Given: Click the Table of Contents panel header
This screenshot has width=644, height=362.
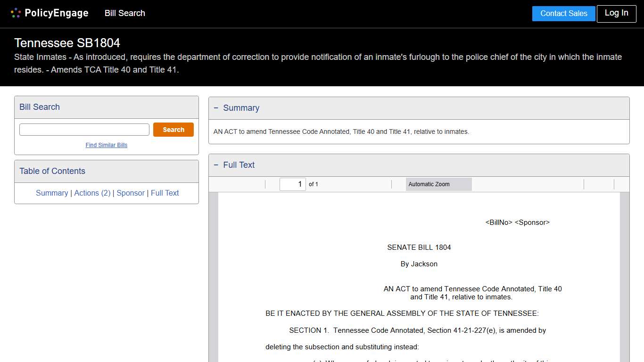Looking at the screenshot, I should click(x=52, y=171).
